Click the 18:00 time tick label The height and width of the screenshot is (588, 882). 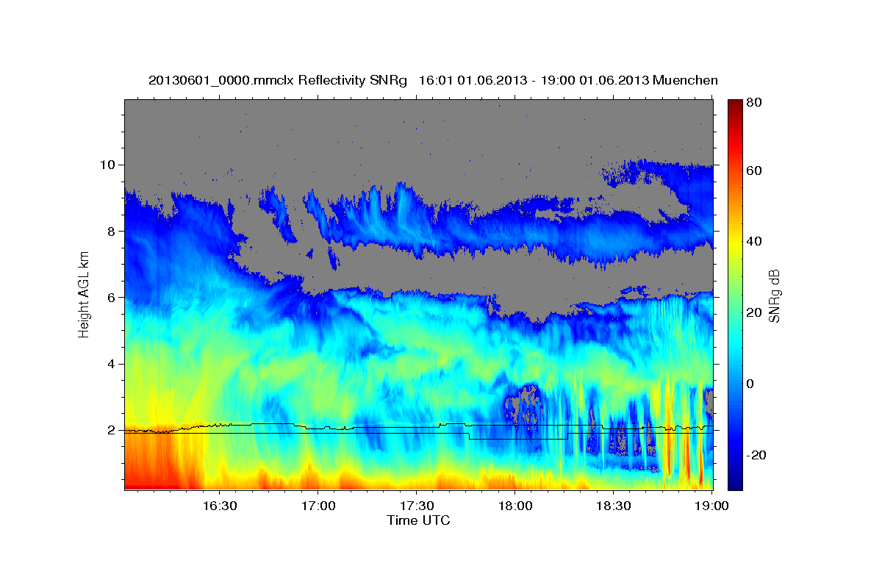click(x=515, y=506)
